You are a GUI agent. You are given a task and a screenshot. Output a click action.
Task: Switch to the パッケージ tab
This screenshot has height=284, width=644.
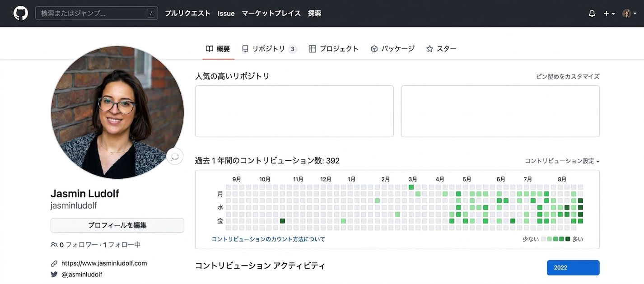(392, 49)
